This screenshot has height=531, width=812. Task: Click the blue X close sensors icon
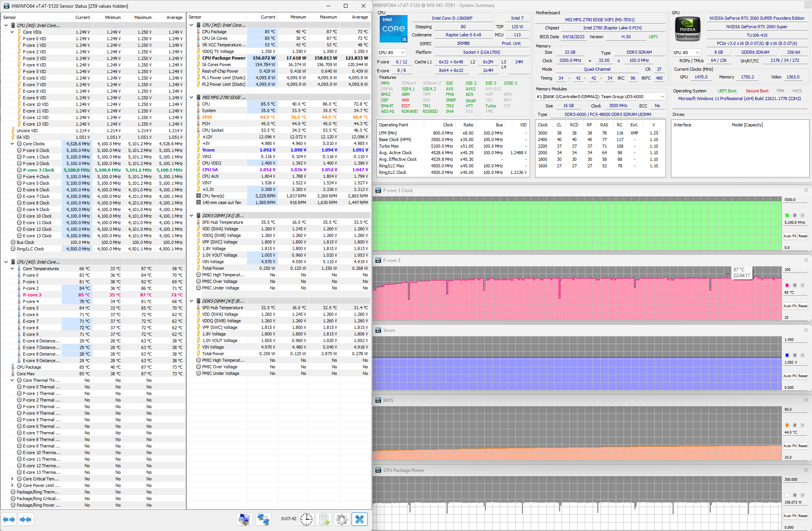(x=360, y=519)
